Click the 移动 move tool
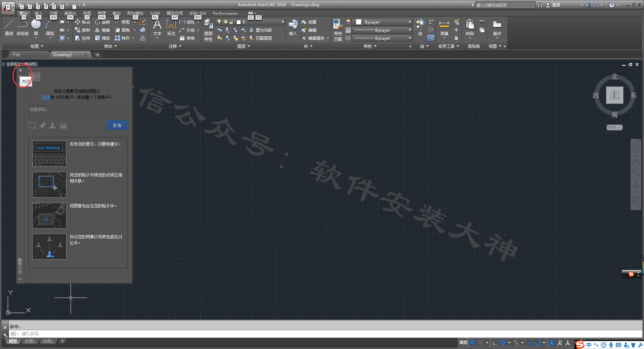The image size is (644, 349). pos(82,22)
